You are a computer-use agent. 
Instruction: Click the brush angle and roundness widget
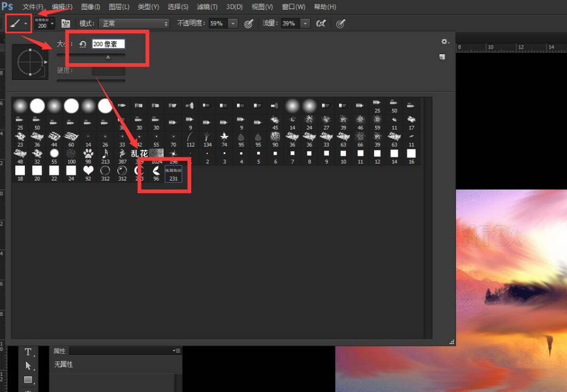point(30,62)
